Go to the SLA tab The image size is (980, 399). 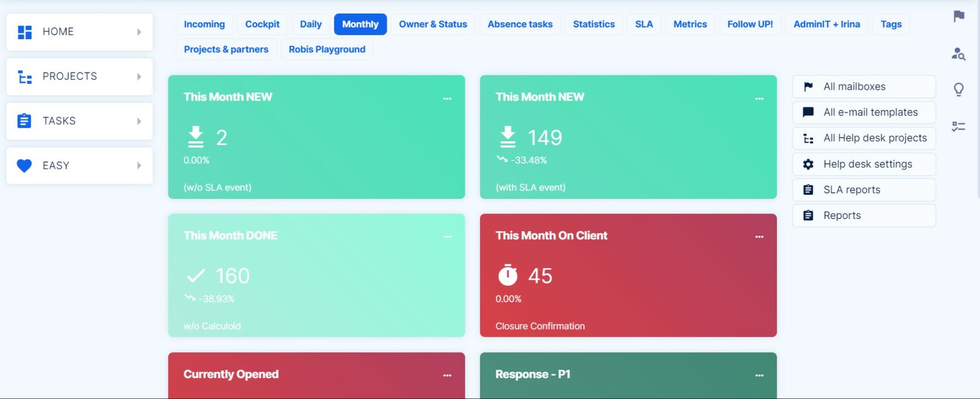pyautogui.click(x=644, y=24)
